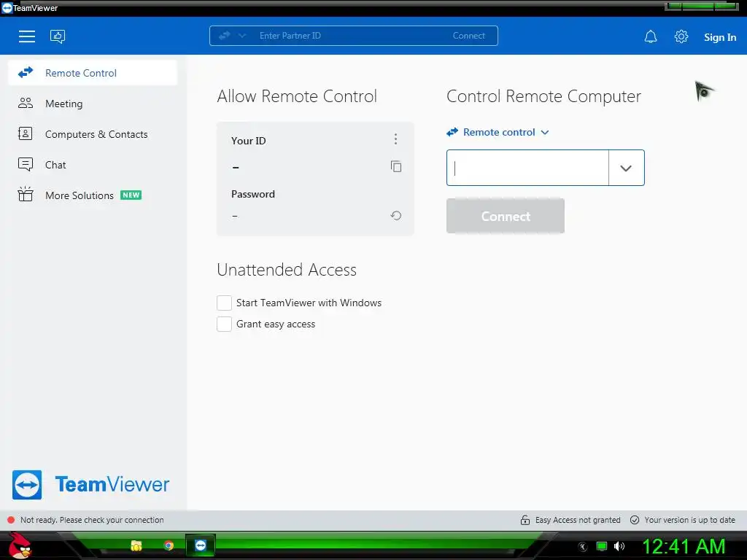Enable Start TeamViewer with Windows

pos(225,303)
